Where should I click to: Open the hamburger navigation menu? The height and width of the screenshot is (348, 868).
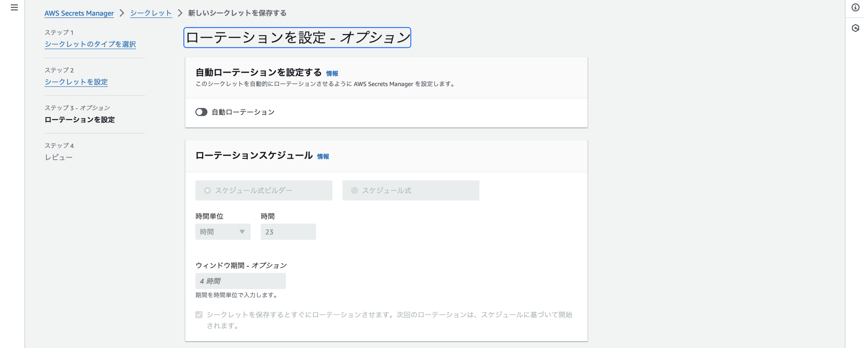[x=14, y=7]
